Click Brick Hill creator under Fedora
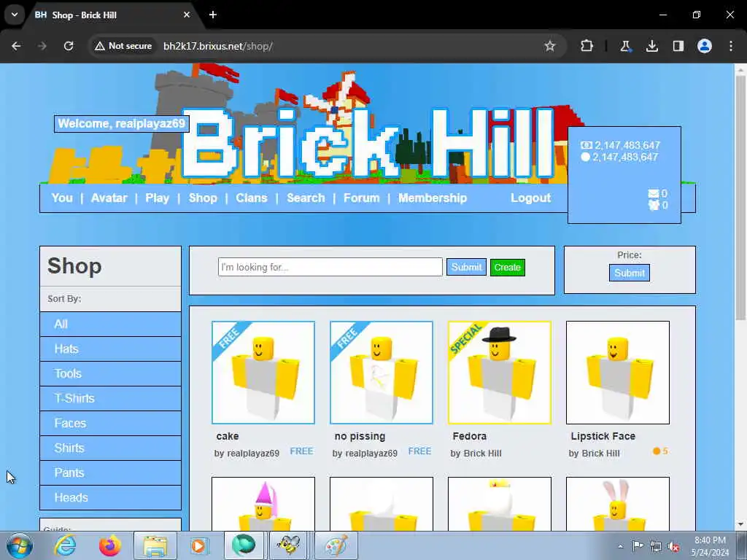 click(x=483, y=454)
